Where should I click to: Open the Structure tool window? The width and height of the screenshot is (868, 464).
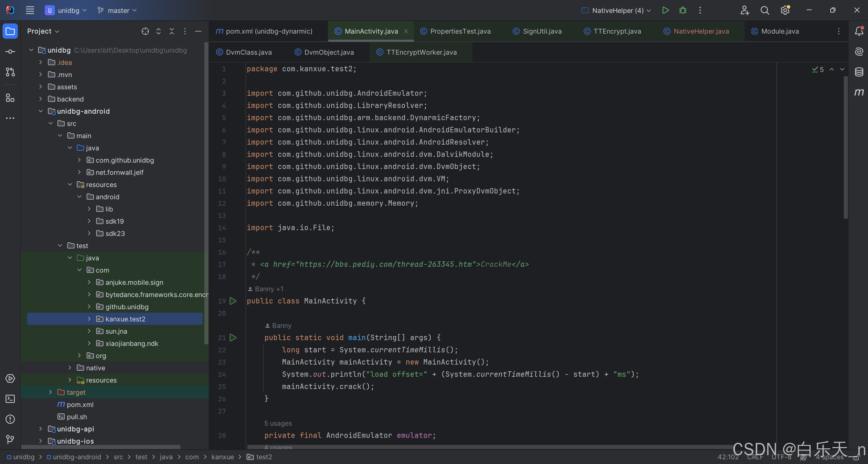[10, 98]
